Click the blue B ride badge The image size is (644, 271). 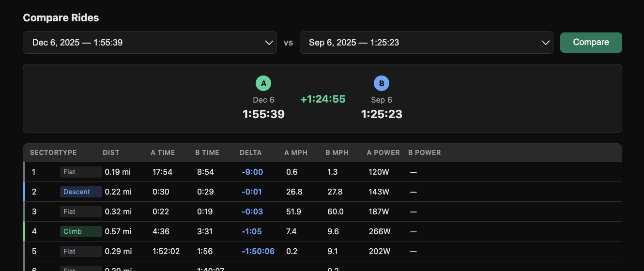coord(382,84)
